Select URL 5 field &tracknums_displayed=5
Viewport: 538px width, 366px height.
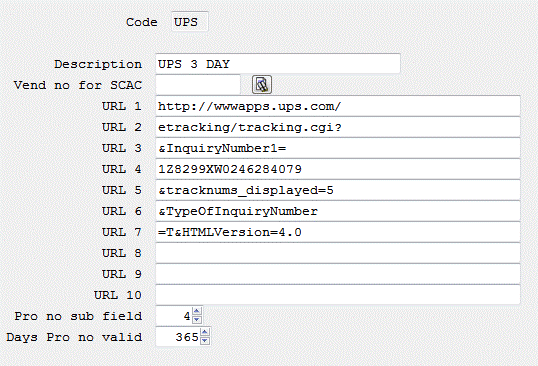point(338,190)
